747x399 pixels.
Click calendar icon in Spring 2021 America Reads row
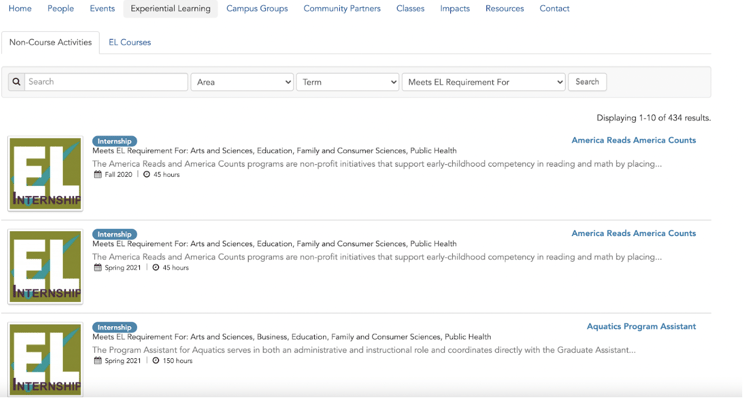tap(98, 268)
